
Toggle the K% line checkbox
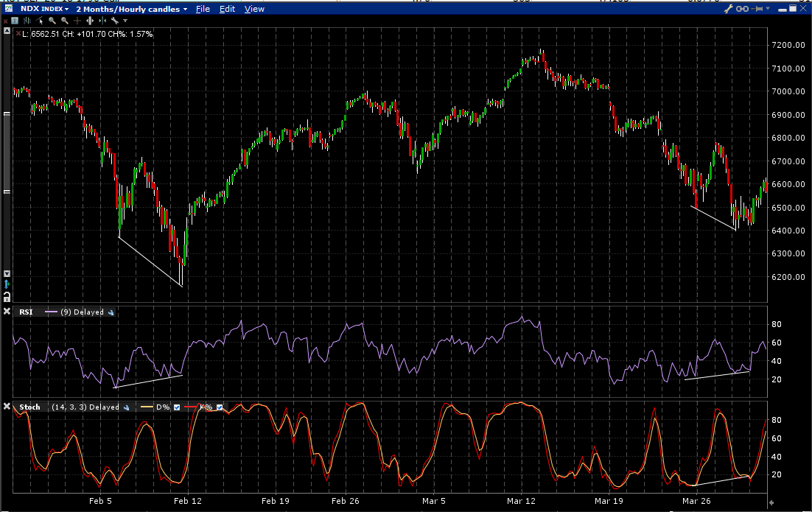220,407
